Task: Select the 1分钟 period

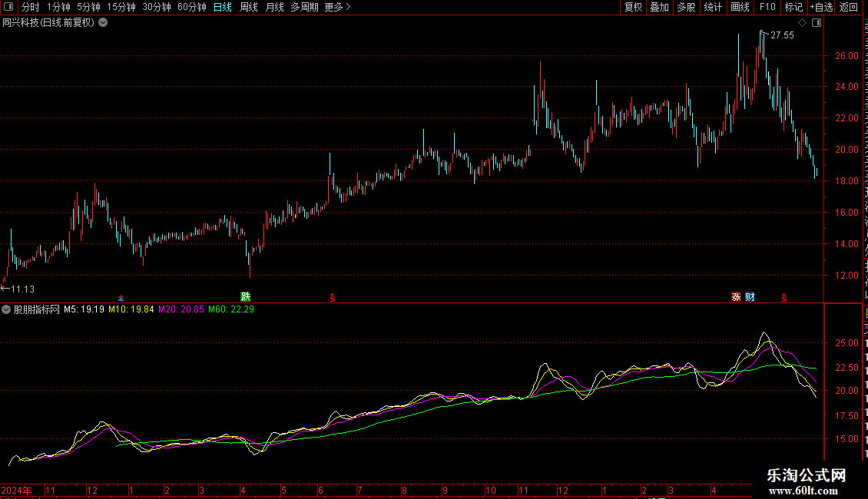Action: click(58, 7)
